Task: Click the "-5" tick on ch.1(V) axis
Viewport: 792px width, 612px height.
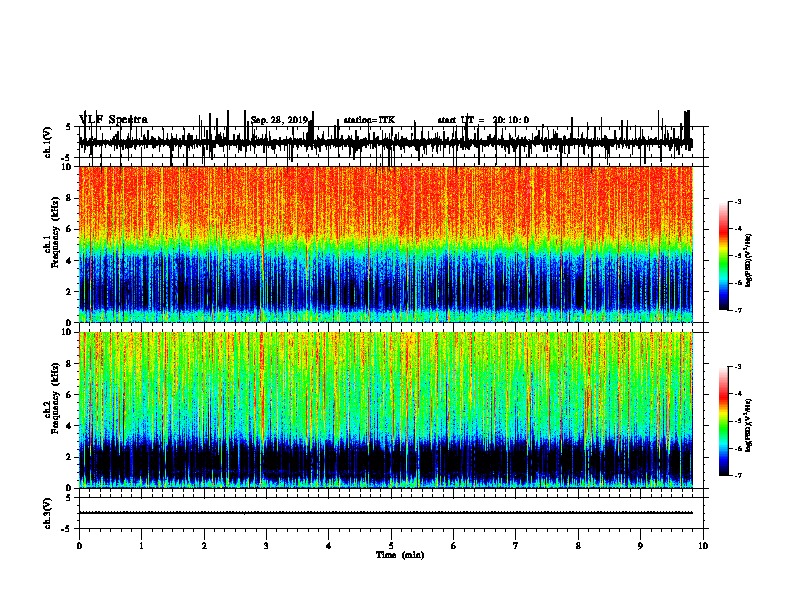Action: click(67, 158)
